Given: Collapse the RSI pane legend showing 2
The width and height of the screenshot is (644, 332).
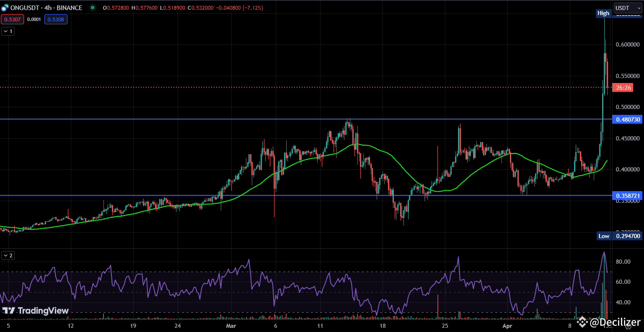Looking at the screenshot, I should pos(8,255).
